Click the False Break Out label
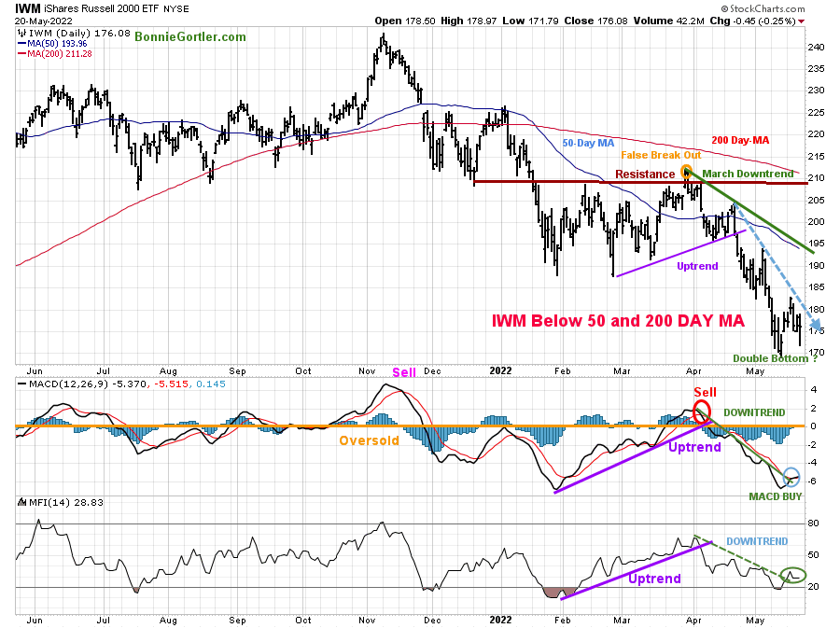 (661, 155)
